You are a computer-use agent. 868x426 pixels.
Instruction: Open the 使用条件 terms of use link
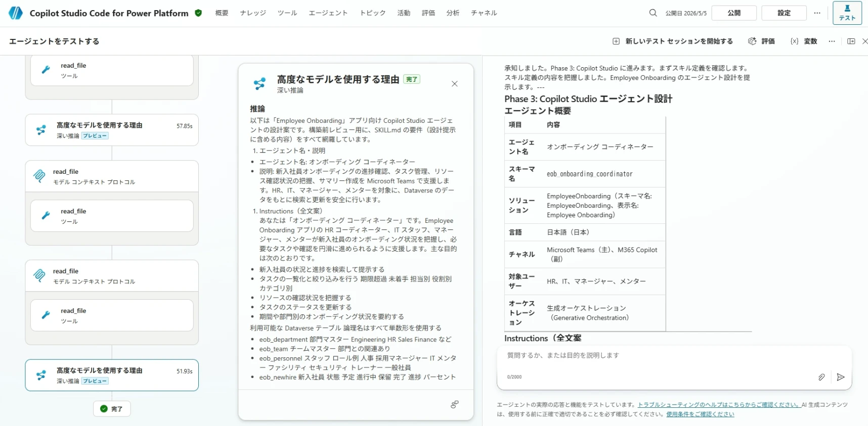700,414
